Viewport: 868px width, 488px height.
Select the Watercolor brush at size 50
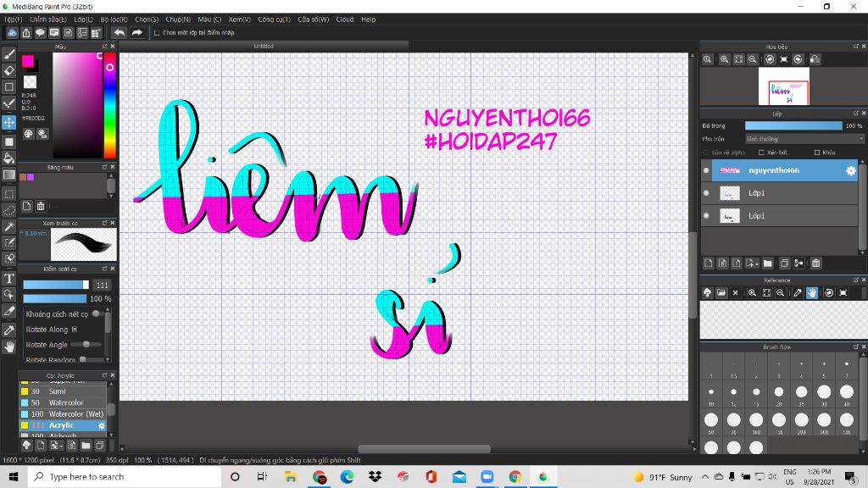(x=63, y=402)
